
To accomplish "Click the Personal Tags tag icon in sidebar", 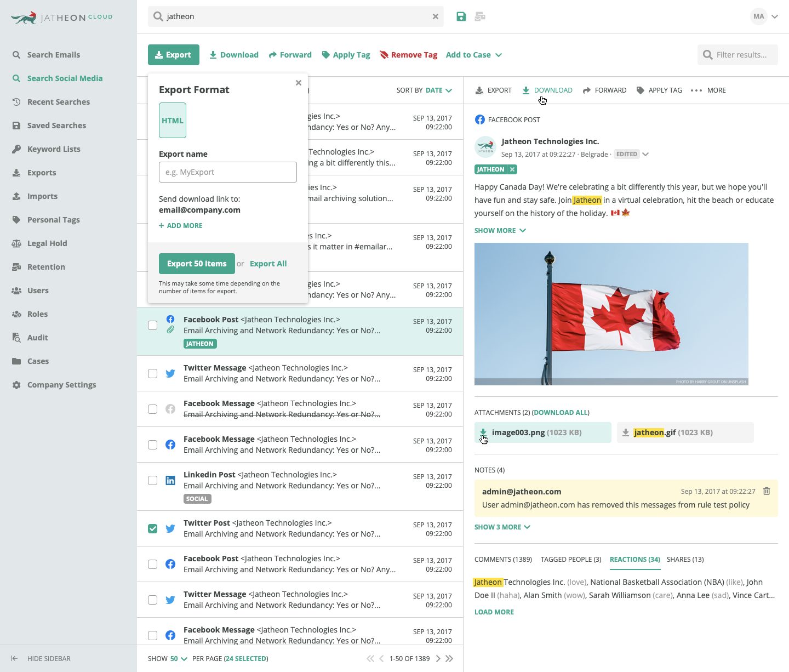I will [16, 220].
